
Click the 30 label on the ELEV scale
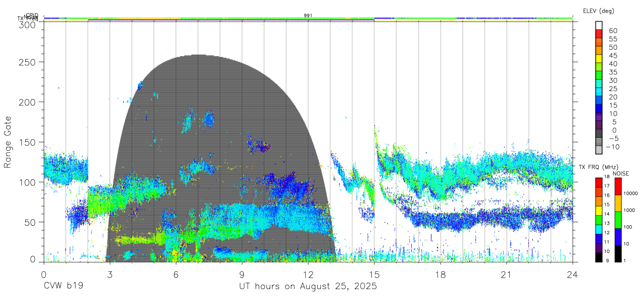(613, 81)
